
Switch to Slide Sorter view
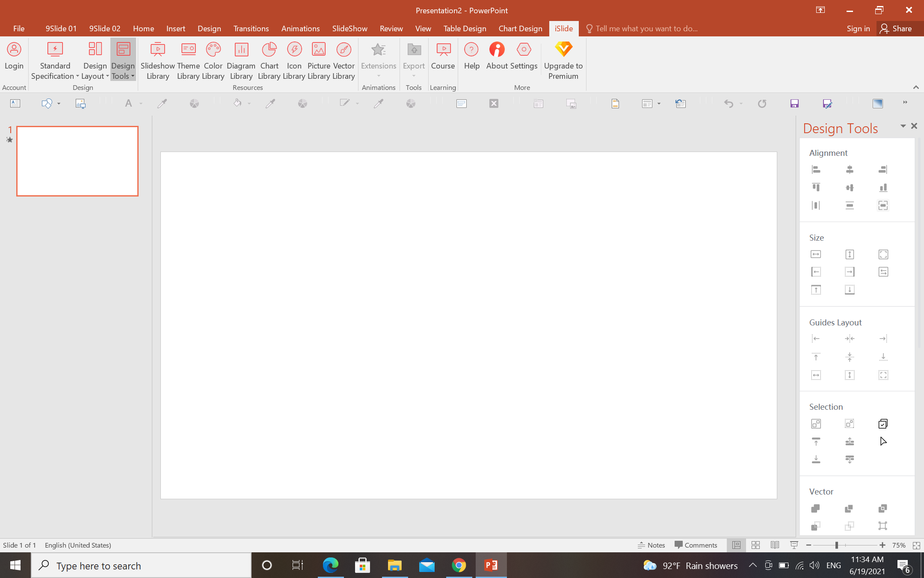(755, 545)
